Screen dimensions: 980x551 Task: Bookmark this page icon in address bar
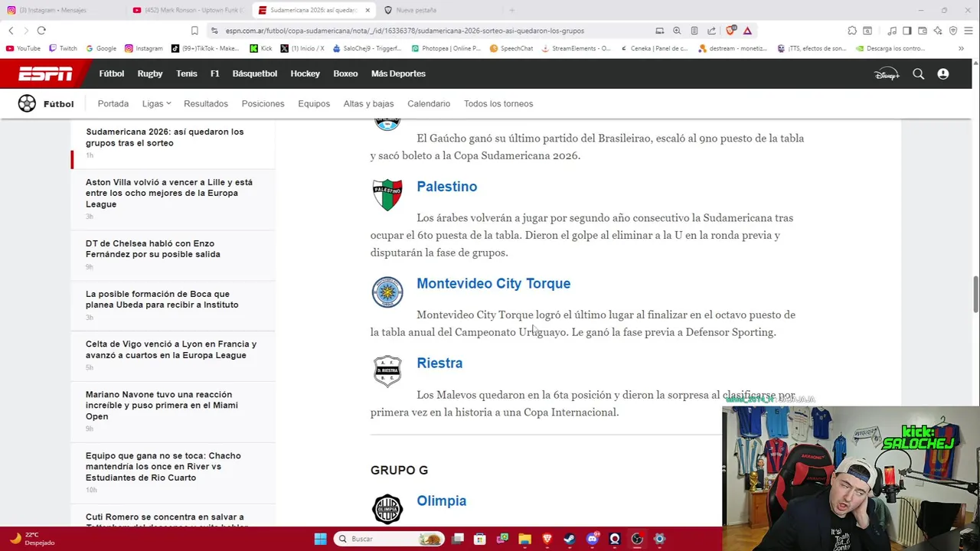point(194,31)
